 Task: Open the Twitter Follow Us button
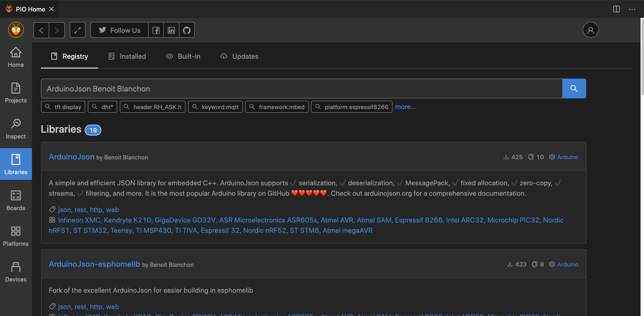pyautogui.click(x=120, y=30)
